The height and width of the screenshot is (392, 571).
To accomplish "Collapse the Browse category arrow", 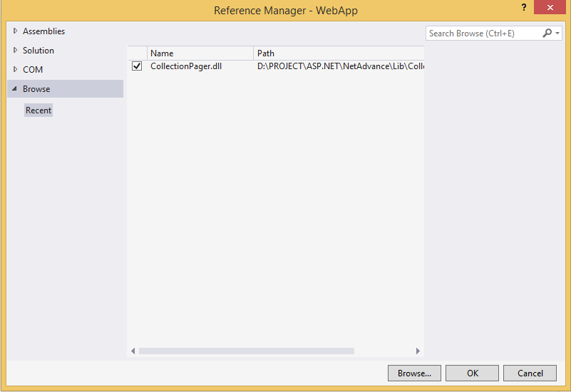I will (x=14, y=88).
